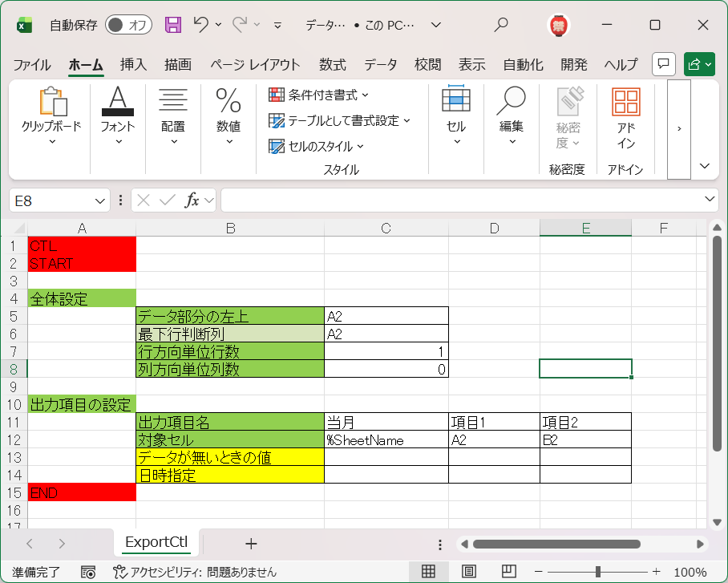Viewport: 728px width, 583px height.
Task: Click the green Share button
Action: click(699, 64)
